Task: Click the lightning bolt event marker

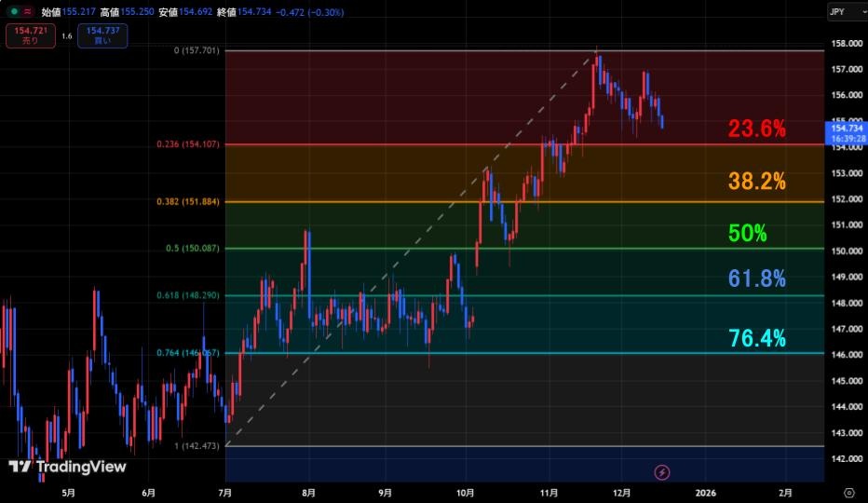Action: [x=662, y=472]
